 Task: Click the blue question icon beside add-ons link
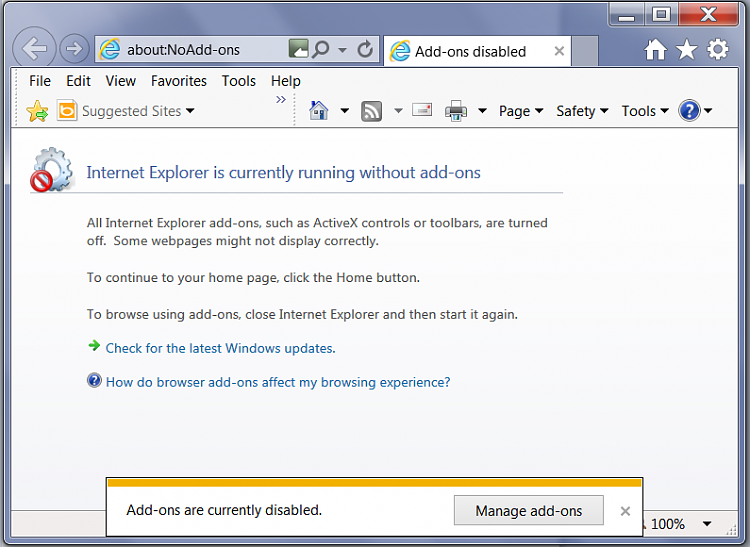click(x=94, y=381)
